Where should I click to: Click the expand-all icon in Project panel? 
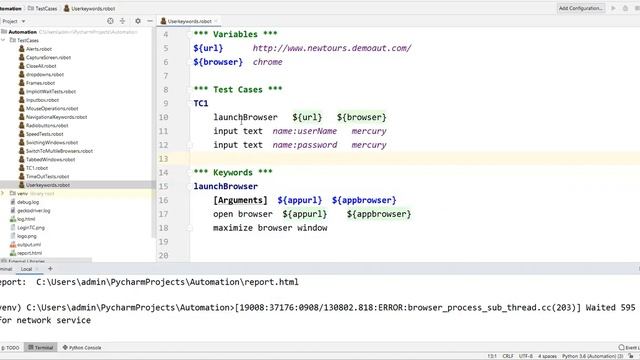122,21
